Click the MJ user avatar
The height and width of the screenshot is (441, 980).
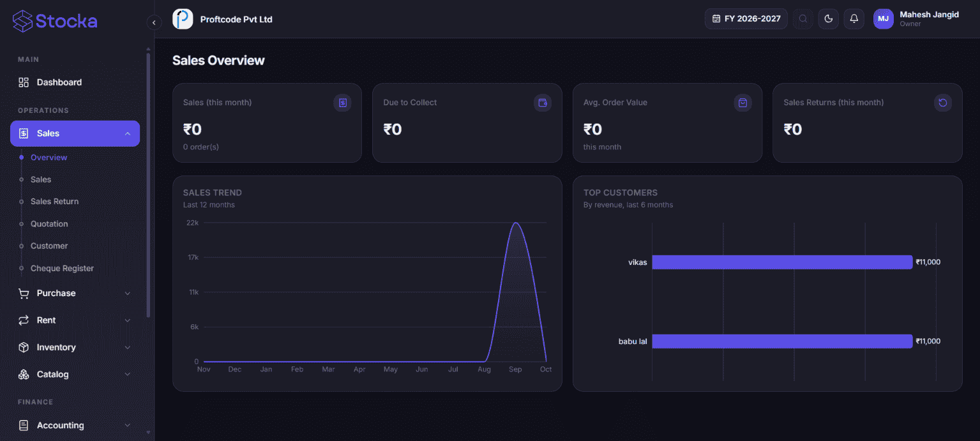tap(884, 19)
